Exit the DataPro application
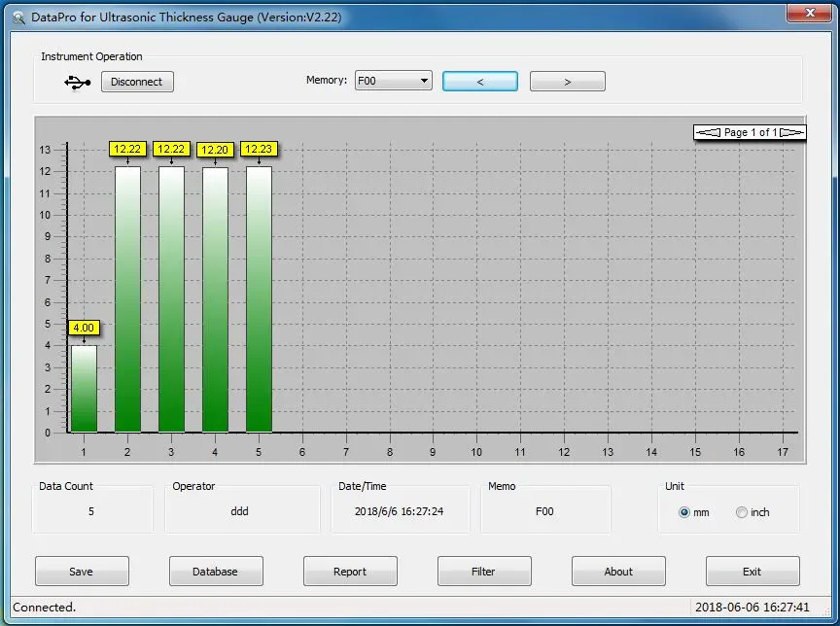840x626 pixels. point(752,571)
